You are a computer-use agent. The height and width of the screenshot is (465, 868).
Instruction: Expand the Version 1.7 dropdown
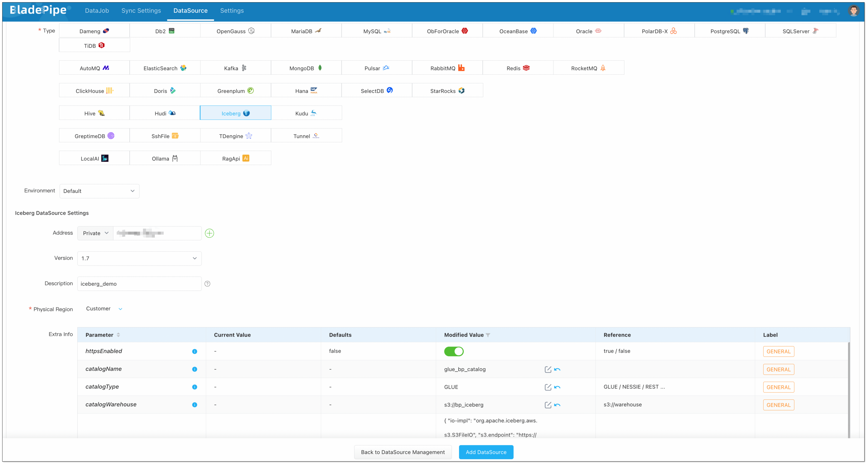click(x=139, y=258)
